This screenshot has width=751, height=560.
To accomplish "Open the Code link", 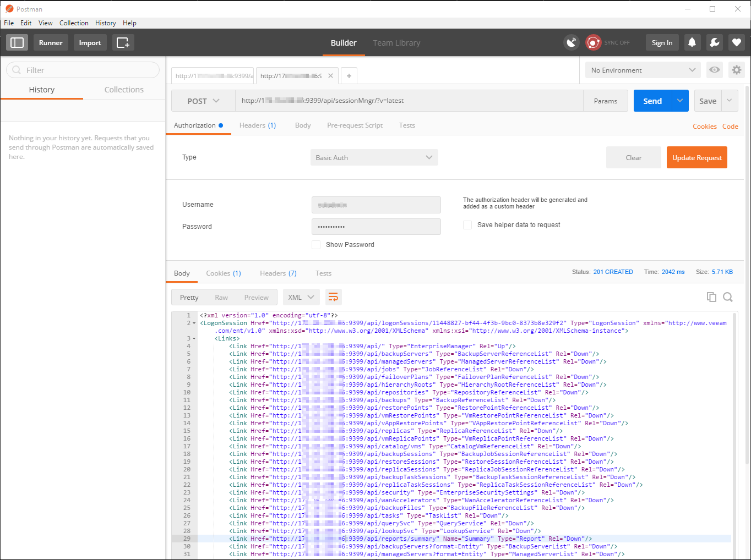I will coord(730,127).
